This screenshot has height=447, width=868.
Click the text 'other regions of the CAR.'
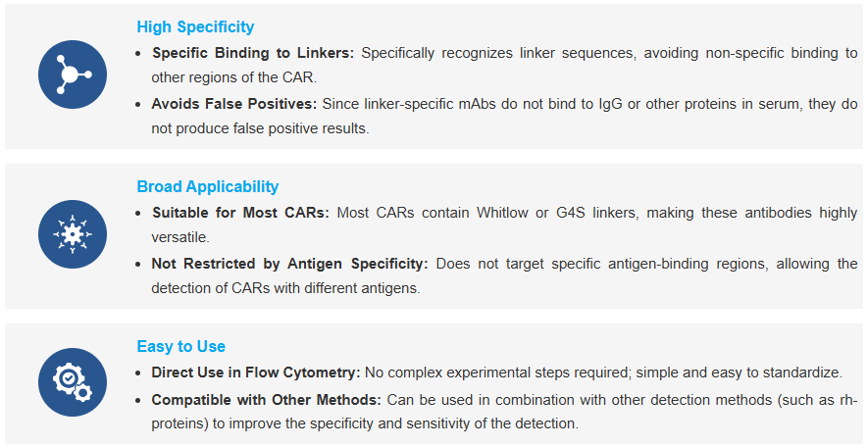point(233,77)
